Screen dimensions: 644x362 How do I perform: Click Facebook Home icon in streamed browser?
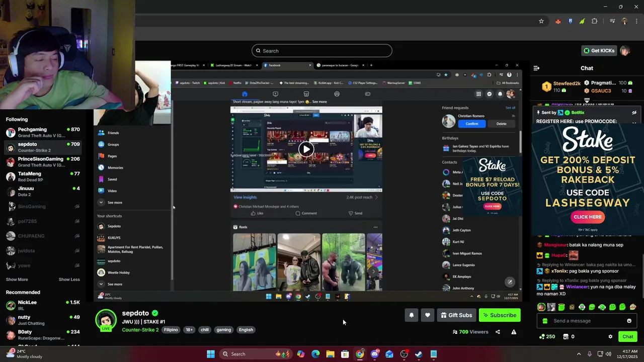pyautogui.click(x=245, y=94)
